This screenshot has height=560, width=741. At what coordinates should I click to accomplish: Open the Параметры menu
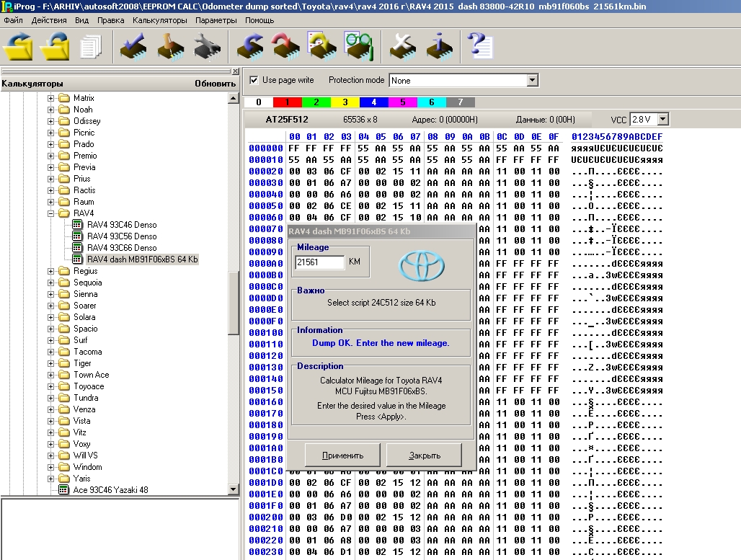[x=216, y=20]
